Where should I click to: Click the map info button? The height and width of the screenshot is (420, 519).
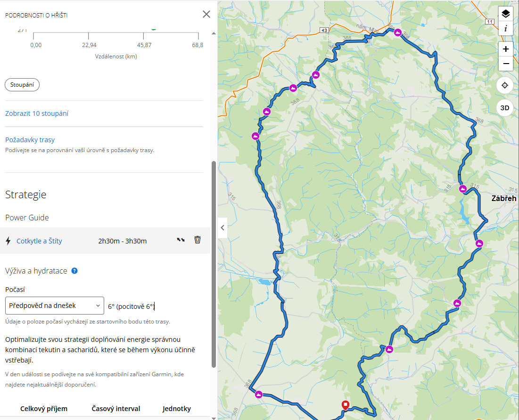coord(505,28)
